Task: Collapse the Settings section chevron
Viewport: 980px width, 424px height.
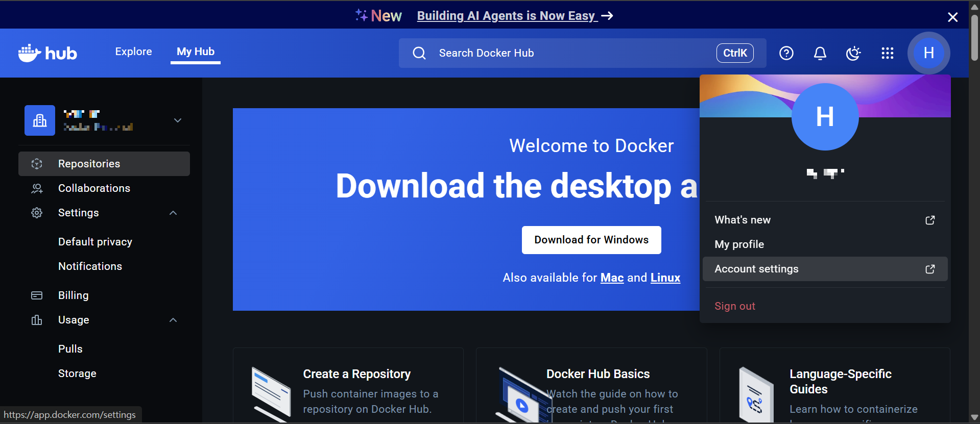Action: tap(173, 213)
